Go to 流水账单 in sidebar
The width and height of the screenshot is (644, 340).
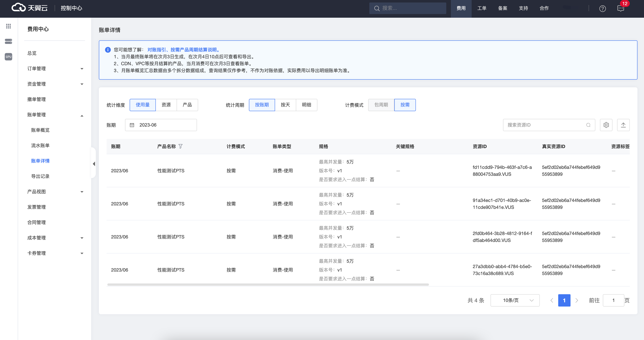[x=40, y=146]
